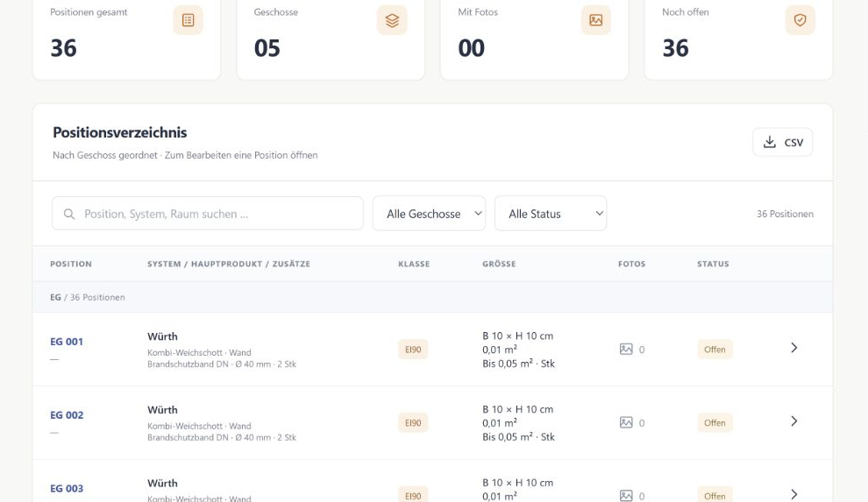The width and height of the screenshot is (868, 502).
Task: Open EG 003 using its chevron arrow
Action: click(x=793, y=494)
